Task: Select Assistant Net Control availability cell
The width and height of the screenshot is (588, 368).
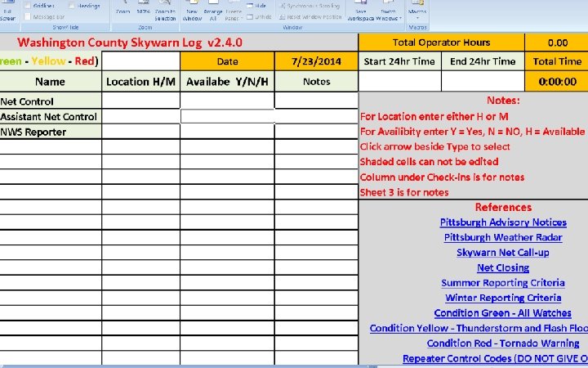Action: pos(227,116)
